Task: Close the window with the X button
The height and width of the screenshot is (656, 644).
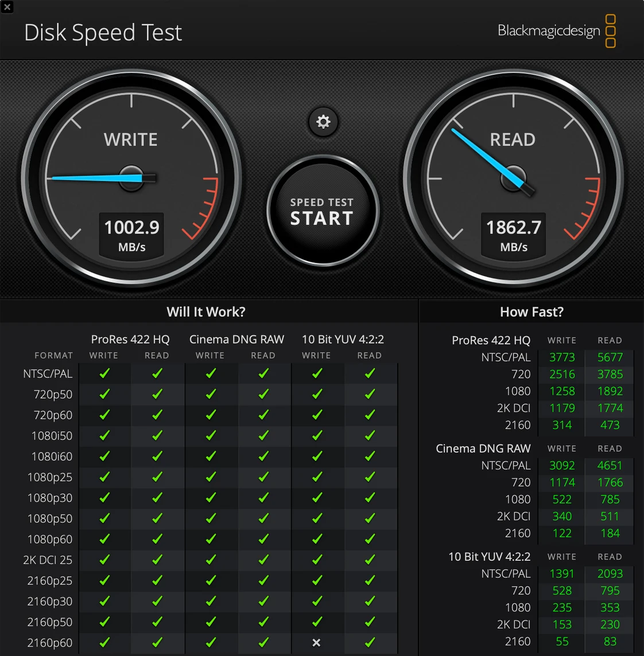Action: [7, 7]
